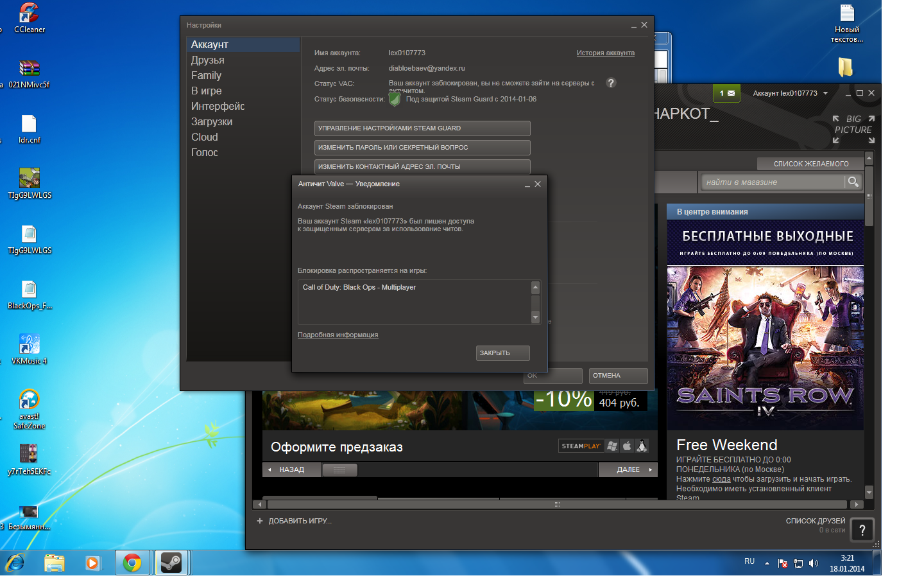Click Добавить игру... at the bottom
The image size is (924, 578).
294,521
